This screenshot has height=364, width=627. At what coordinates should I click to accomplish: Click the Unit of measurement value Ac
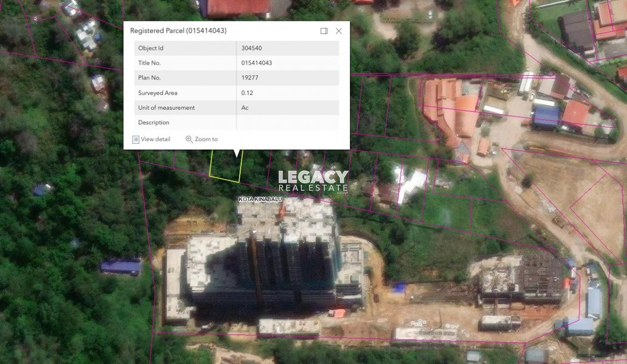coord(245,108)
